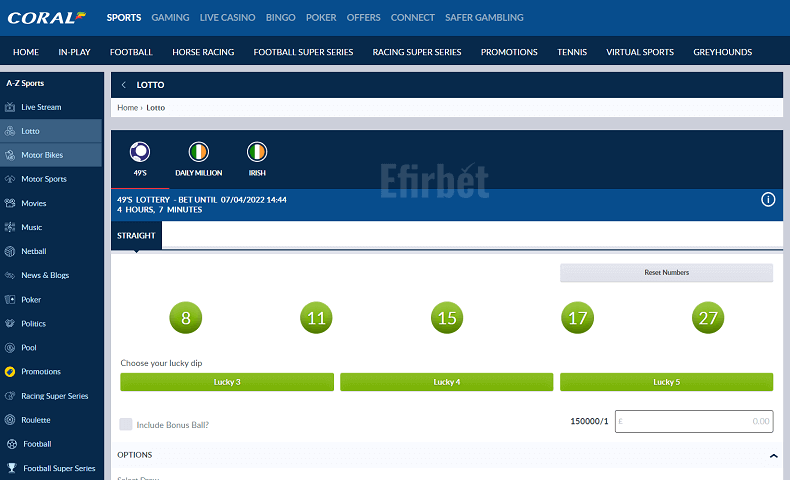Open the Live Casino top menu

pyautogui.click(x=228, y=18)
